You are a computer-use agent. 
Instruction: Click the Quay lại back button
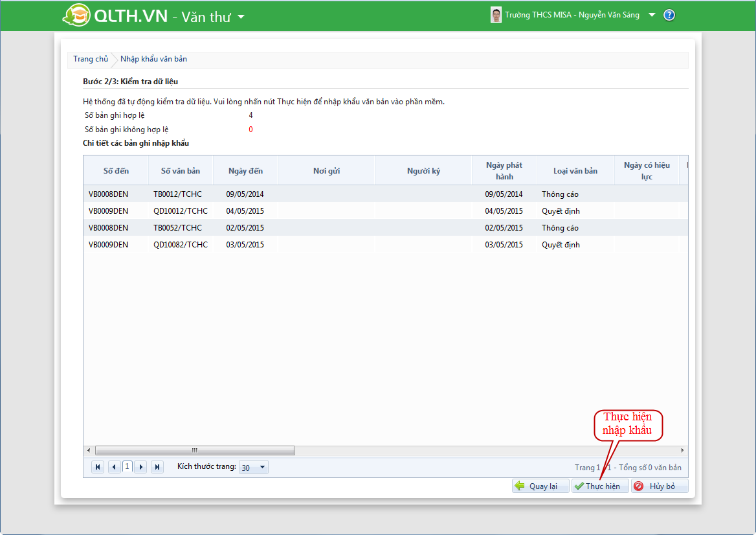click(x=540, y=486)
